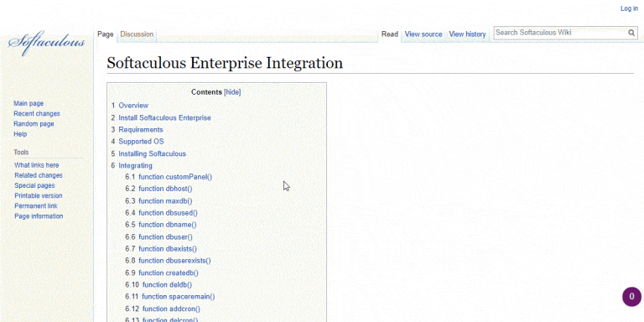Screen dimensions: 644x322
Task: Click the Softaculous logo
Action: [x=46, y=42]
